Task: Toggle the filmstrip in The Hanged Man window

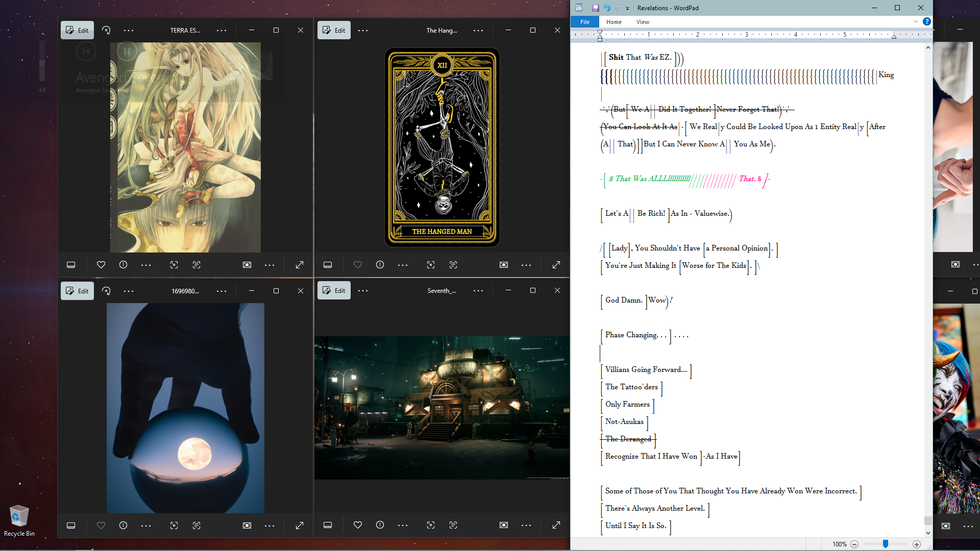Action: pyautogui.click(x=328, y=265)
